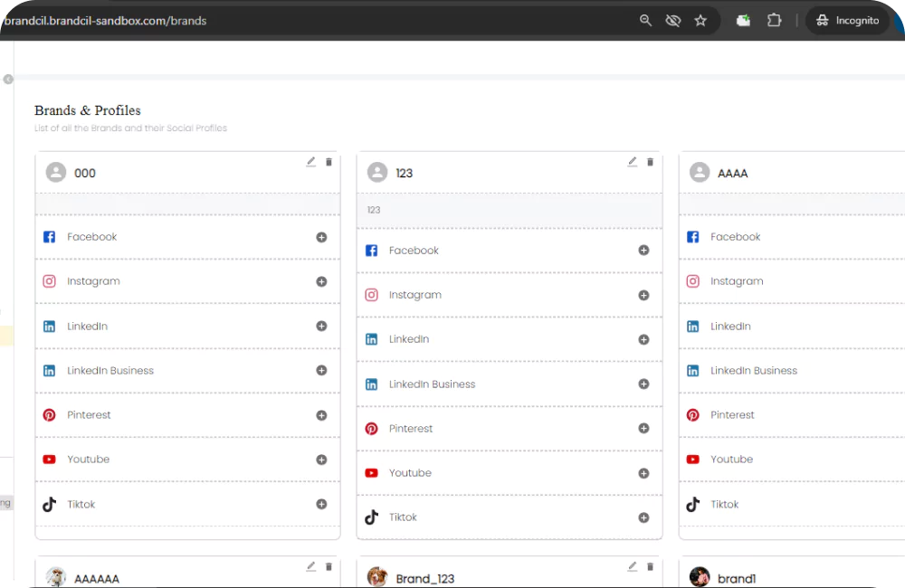Click Tiktok icon in brand AAAA card

tap(692, 505)
